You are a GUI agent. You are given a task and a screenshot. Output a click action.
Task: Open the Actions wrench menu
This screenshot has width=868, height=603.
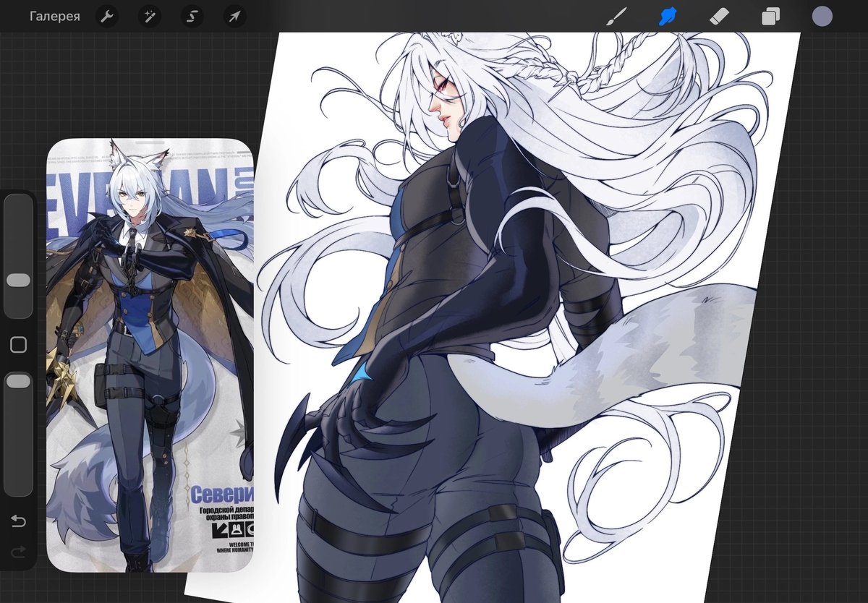click(107, 17)
